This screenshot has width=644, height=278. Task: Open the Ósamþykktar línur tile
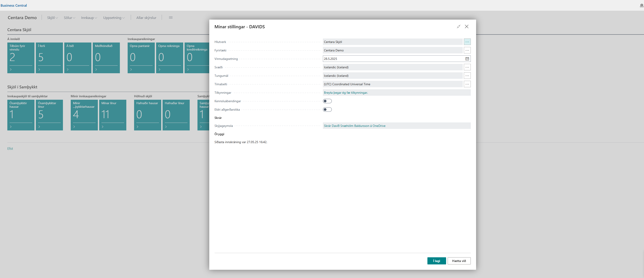[x=49, y=115]
